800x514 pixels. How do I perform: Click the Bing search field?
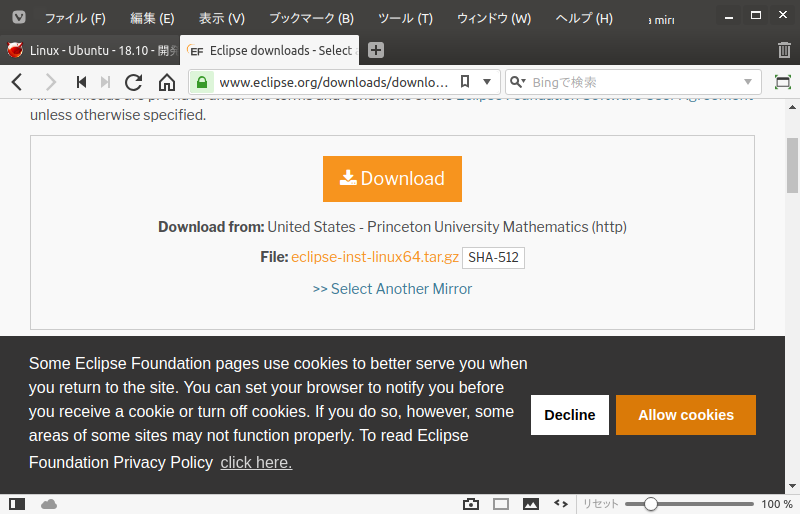(x=633, y=82)
